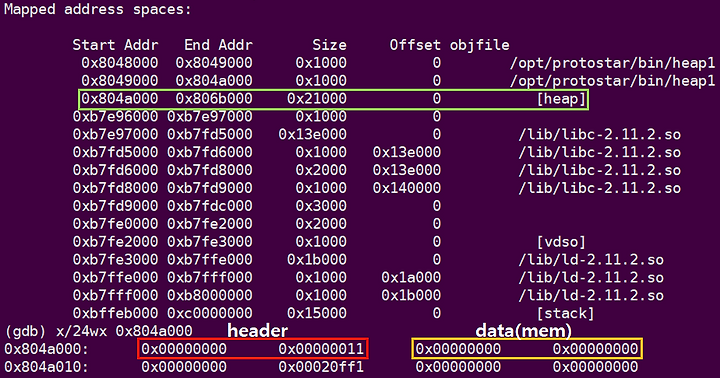Viewport: 720px width, 378px height.
Task: Click the 'Start Addr' column header
Action: tap(115, 45)
